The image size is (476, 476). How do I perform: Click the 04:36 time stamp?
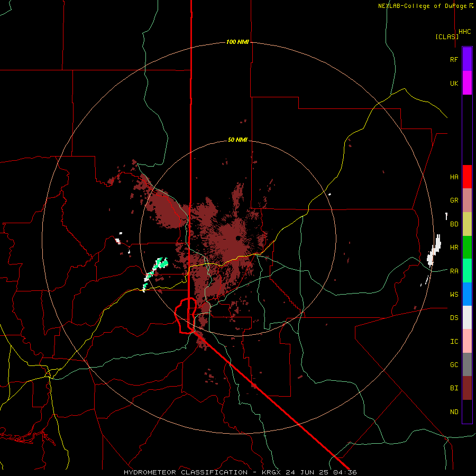344,472
